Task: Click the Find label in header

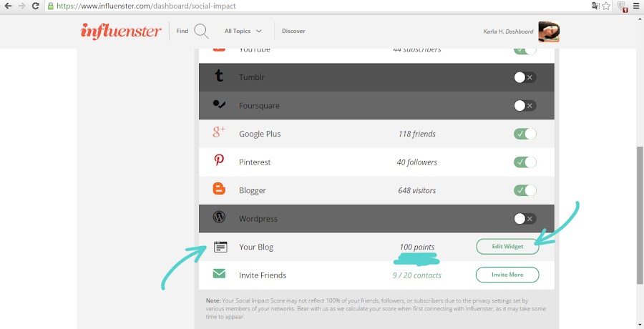Action: coord(182,31)
